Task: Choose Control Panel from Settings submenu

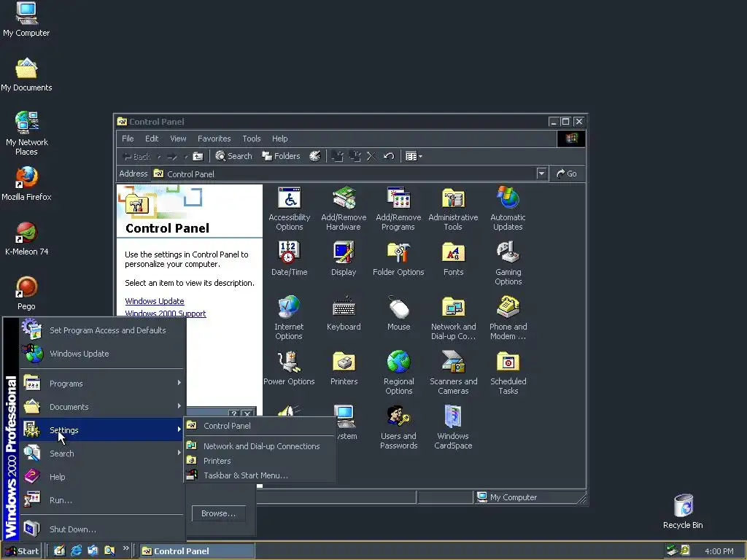Action: point(260,426)
